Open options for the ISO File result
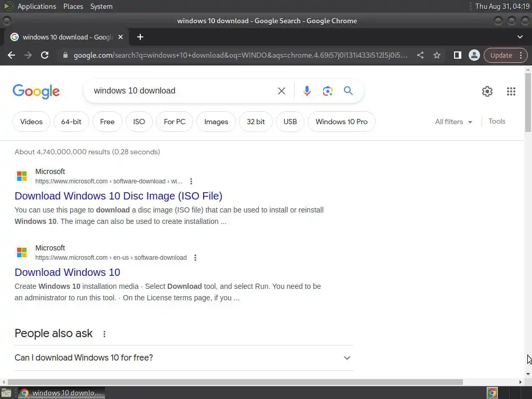This screenshot has height=399, width=532. pyautogui.click(x=191, y=181)
